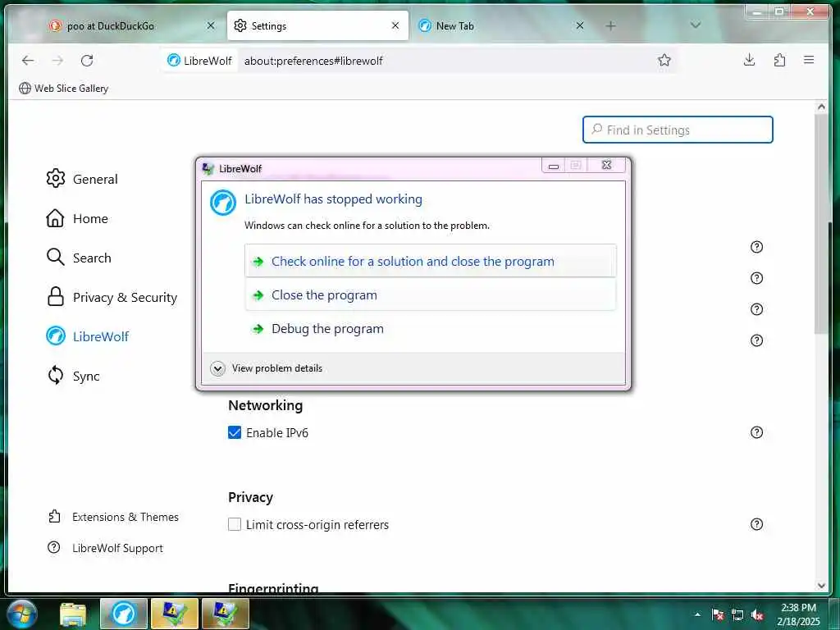The height and width of the screenshot is (630, 840).
Task: Click LibreWolf taskbar button
Action: (124, 614)
